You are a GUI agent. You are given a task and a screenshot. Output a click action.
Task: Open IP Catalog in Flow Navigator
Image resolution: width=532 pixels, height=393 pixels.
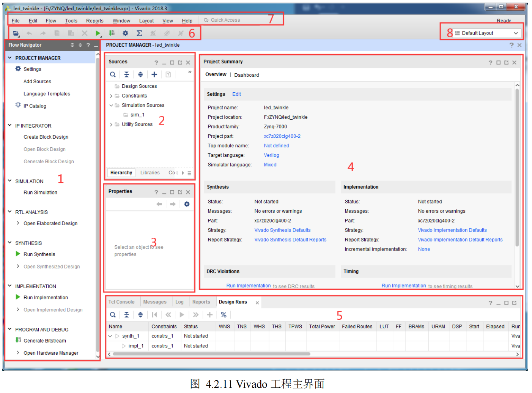point(35,106)
